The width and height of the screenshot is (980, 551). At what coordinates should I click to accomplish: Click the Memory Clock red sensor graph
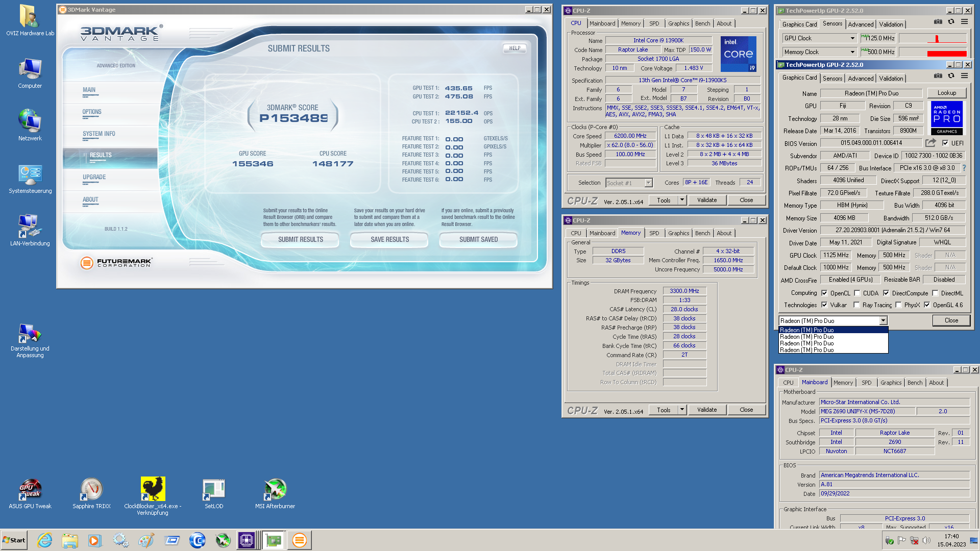click(933, 52)
